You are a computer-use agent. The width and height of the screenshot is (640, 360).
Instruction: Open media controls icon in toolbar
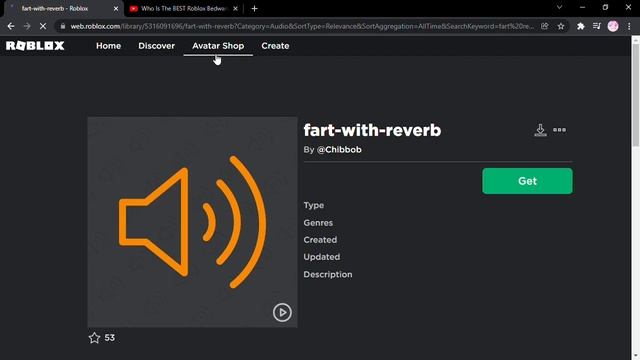pyautogui.click(x=597, y=26)
